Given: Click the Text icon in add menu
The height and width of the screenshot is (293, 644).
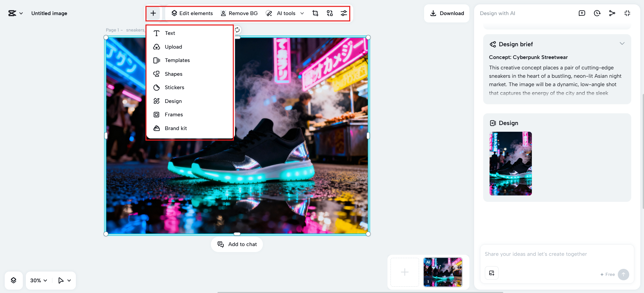Looking at the screenshot, I should (156, 33).
